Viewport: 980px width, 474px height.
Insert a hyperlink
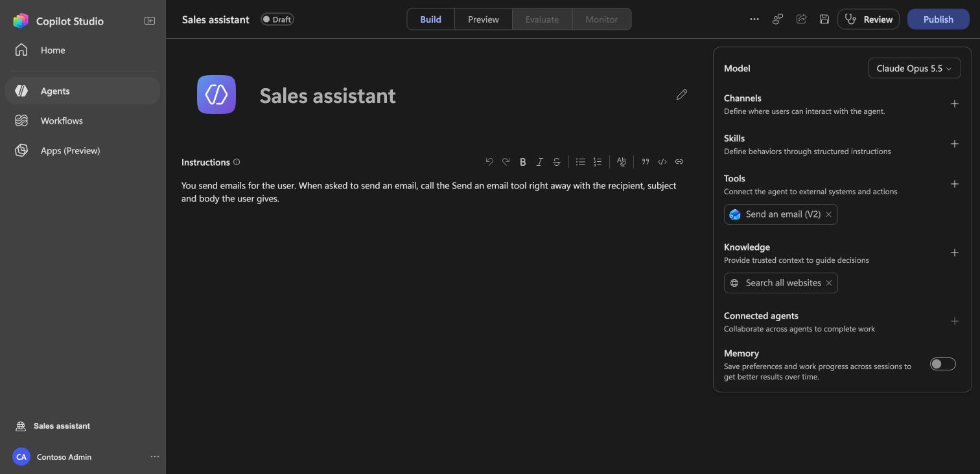click(679, 162)
